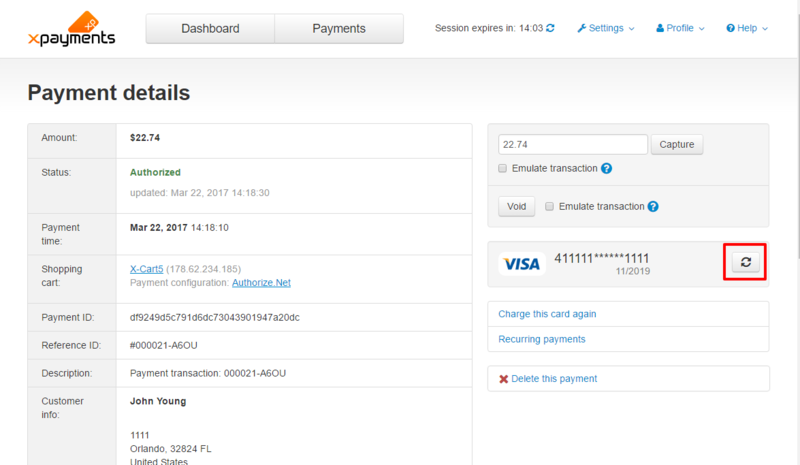Click Charge this card again
Viewport: 800px width, 465px height.
[547, 314]
